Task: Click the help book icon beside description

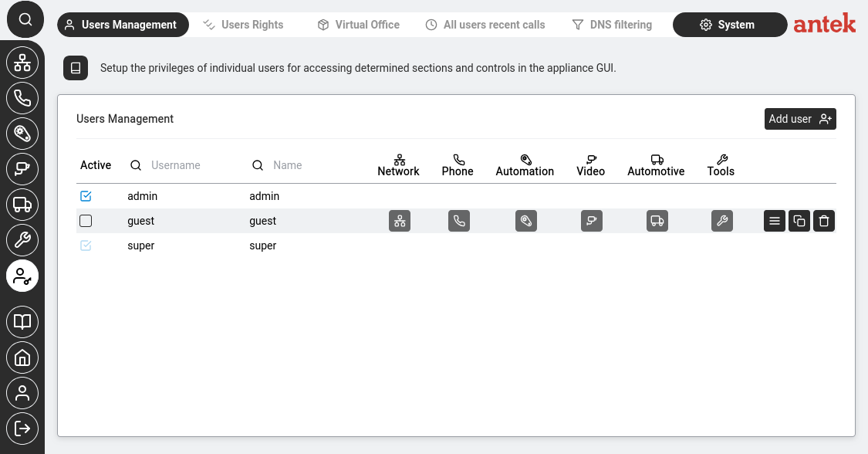Action: [x=76, y=68]
